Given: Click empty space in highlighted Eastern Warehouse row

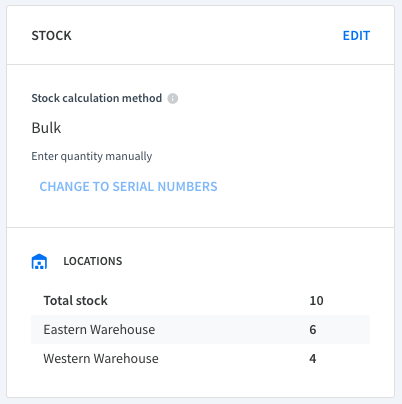Looking at the screenshot, I should click(x=230, y=330).
